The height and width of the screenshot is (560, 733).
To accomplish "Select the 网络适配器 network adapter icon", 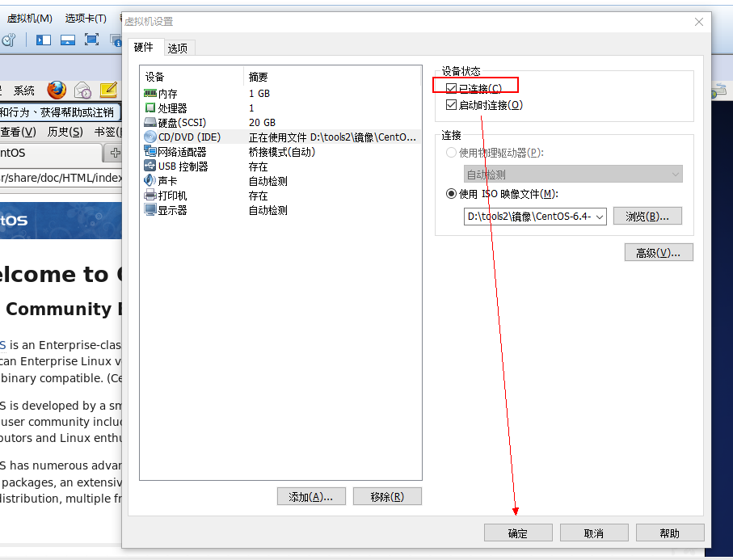I will [x=150, y=152].
